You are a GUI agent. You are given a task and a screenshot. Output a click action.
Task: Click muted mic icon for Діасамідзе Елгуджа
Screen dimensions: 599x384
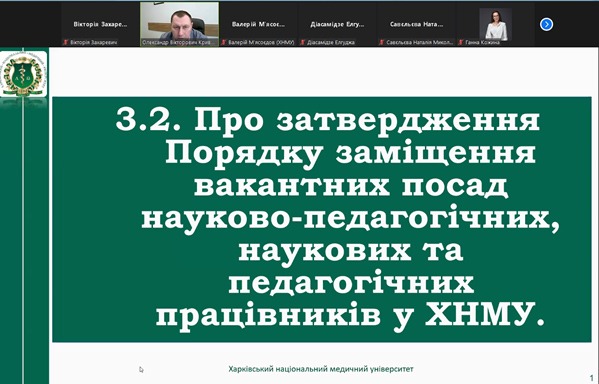click(303, 42)
